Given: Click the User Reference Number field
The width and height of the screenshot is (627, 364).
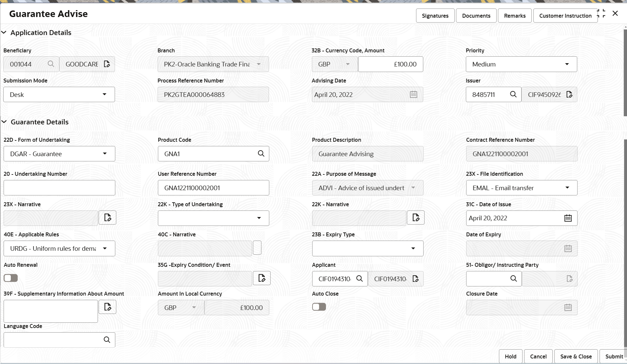Looking at the screenshot, I should 214,188.
